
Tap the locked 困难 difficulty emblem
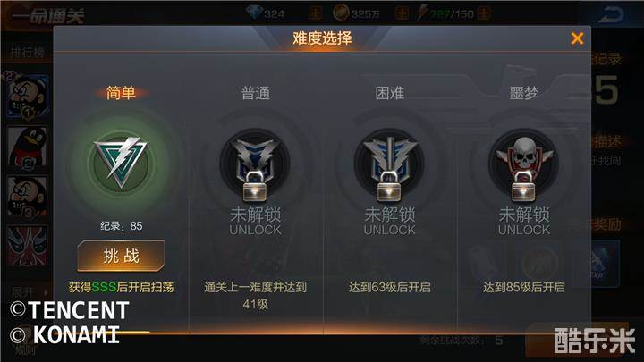[389, 165]
